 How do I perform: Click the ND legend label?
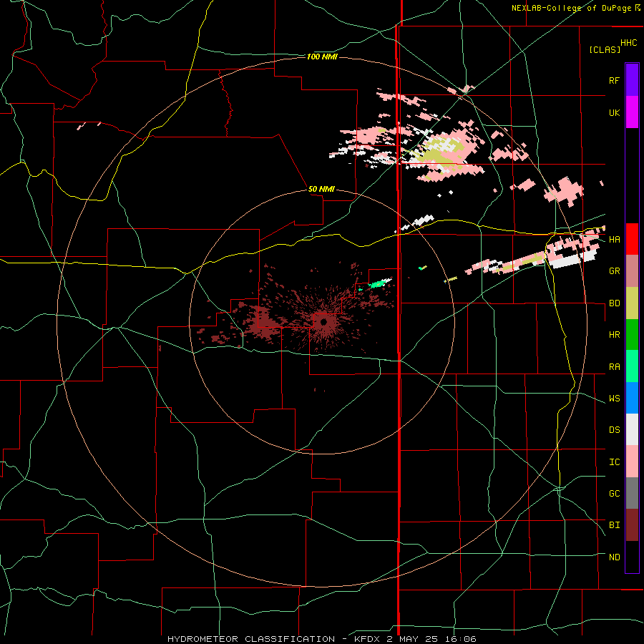[x=614, y=557]
